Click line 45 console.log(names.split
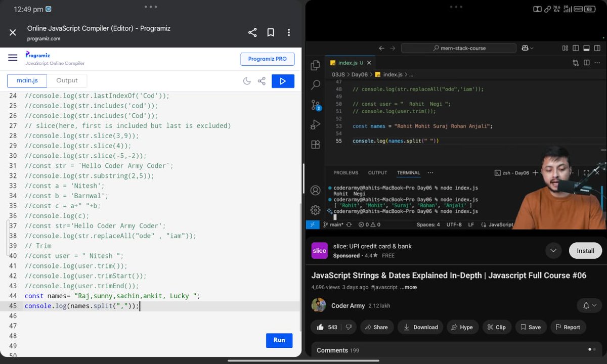 tap(81, 306)
